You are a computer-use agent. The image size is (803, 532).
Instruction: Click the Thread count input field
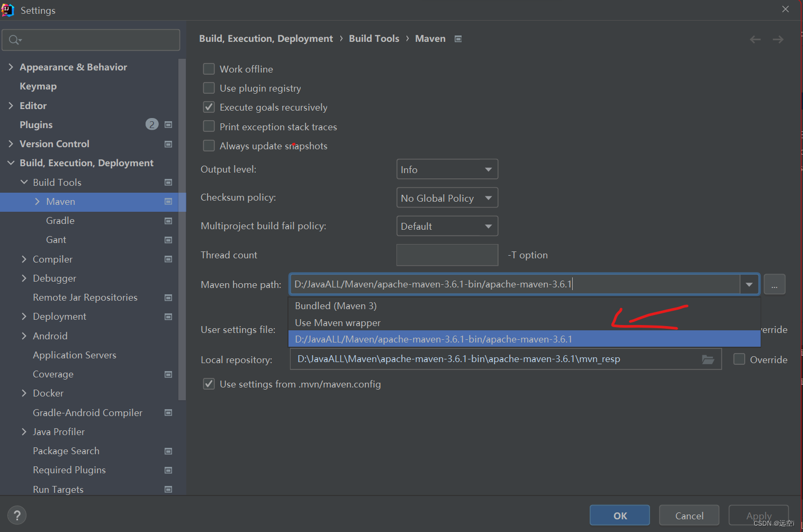pyautogui.click(x=447, y=255)
